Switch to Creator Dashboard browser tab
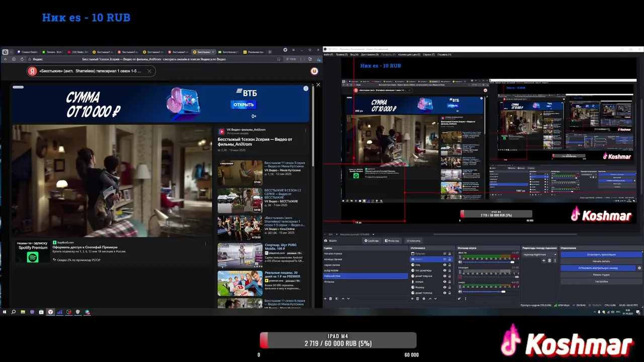 coord(28,52)
